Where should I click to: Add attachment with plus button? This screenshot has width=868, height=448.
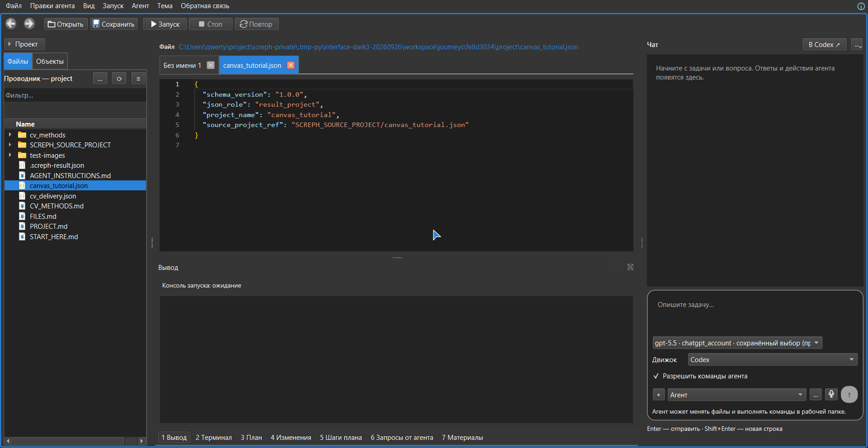[659, 395]
